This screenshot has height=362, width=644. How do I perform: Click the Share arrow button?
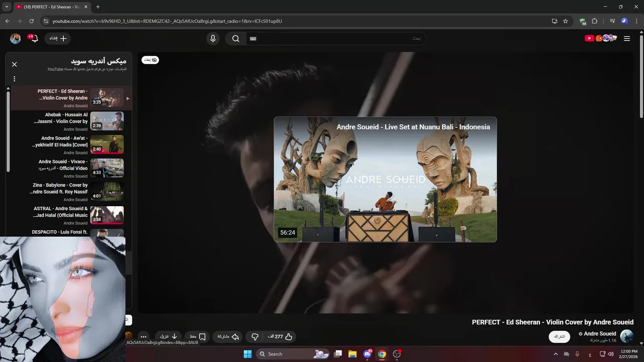[x=228, y=337]
